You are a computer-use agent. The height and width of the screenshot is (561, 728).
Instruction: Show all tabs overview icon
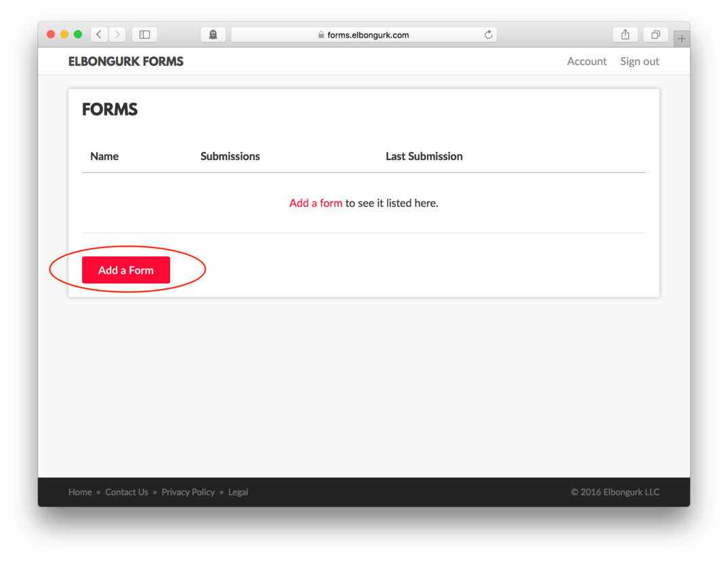pos(655,35)
